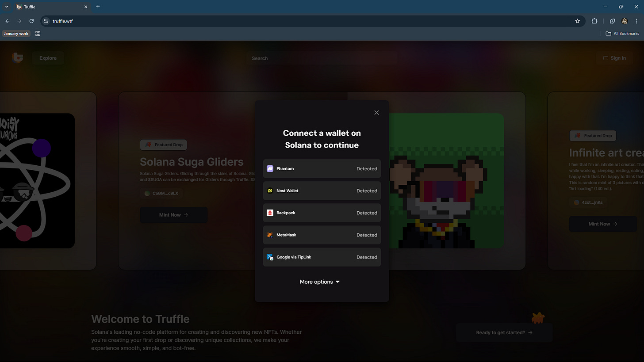
Task: Sign in with Google via TipLink
Action: [322, 257]
